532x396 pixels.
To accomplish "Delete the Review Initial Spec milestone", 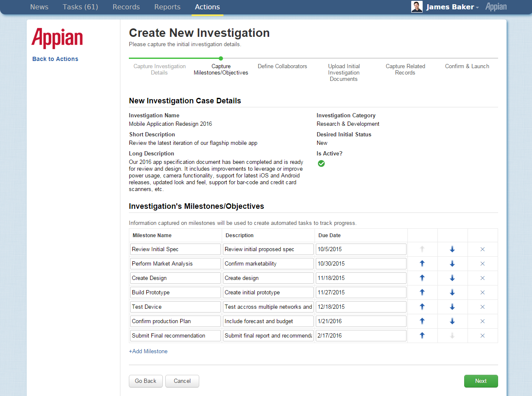I will (x=482, y=249).
